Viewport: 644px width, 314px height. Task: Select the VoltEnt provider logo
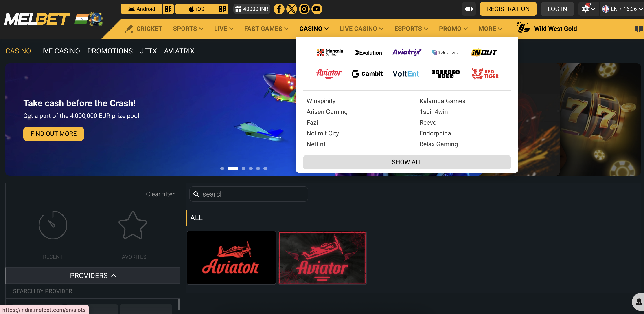406,74
